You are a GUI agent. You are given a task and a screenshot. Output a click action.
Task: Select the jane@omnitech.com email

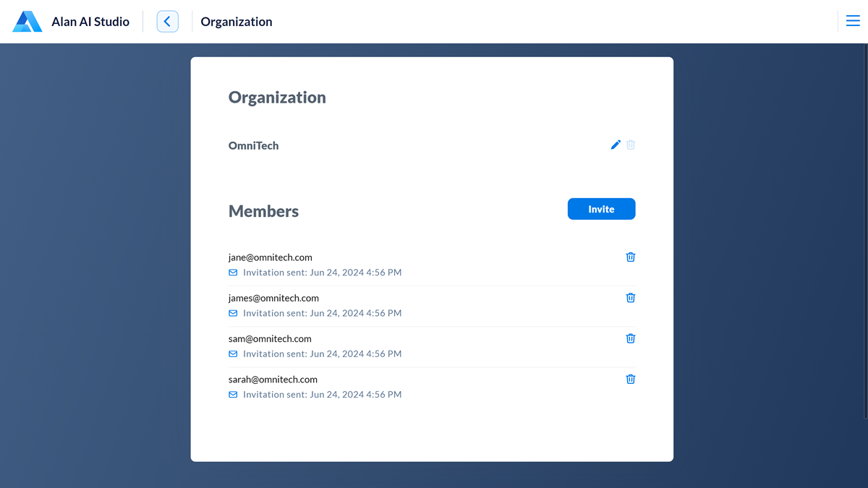(270, 257)
